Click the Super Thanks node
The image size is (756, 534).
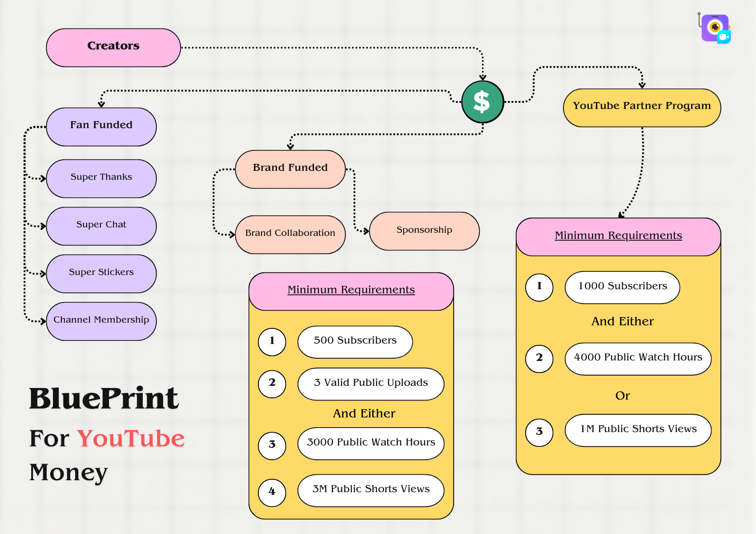pos(101,178)
